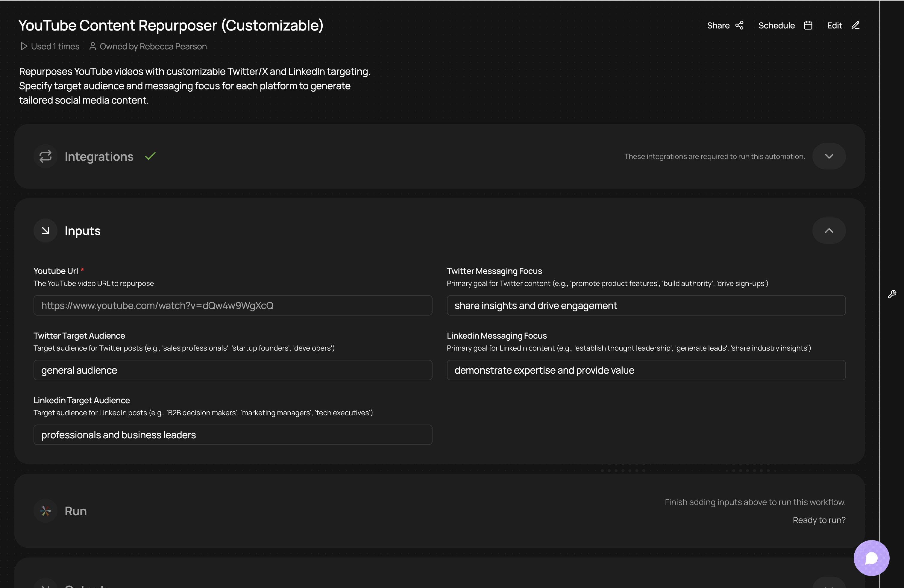The width and height of the screenshot is (904, 588).
Task: Collapse the Inputs section chevron
Action: 829,231
